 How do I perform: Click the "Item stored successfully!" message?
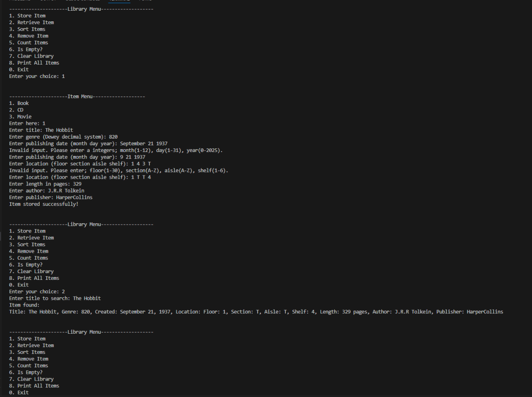coord(44,204)
